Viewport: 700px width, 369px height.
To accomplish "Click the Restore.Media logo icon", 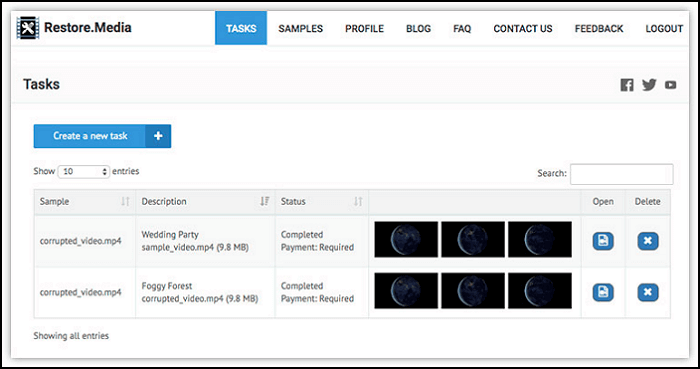I will (28, 28).
